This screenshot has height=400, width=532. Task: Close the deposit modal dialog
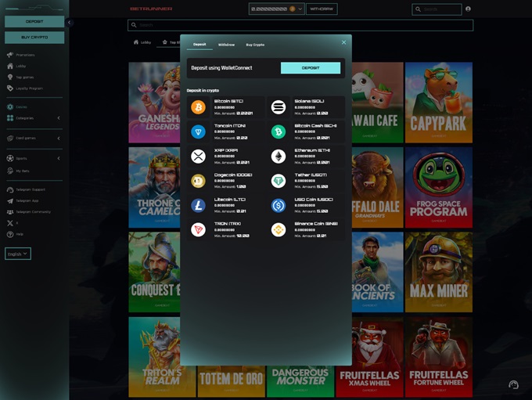pyautogui.click(x=343, y=42)
